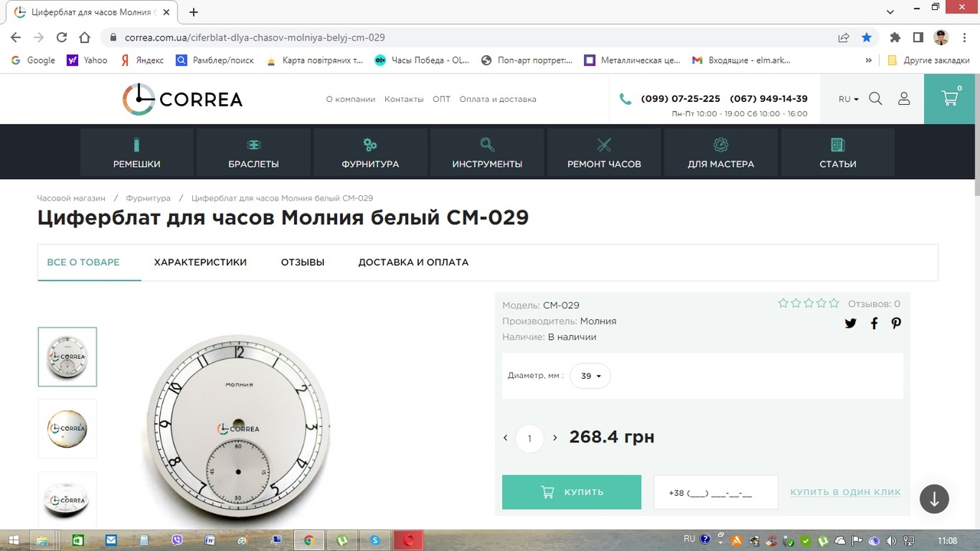Image resolution: width=980 pixels, height=551 pixels.
Task: Share product on Twitter
Action: [851, 323]
